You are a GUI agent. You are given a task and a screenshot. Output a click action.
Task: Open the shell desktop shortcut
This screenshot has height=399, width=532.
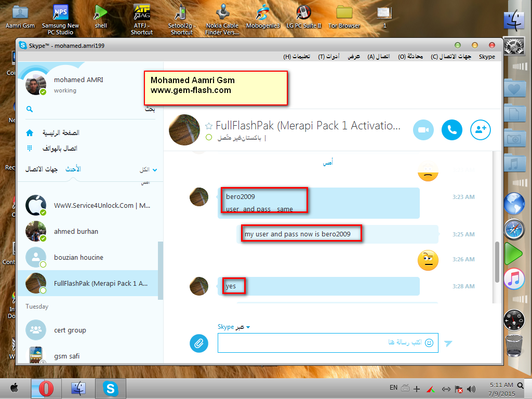point(101,17)
